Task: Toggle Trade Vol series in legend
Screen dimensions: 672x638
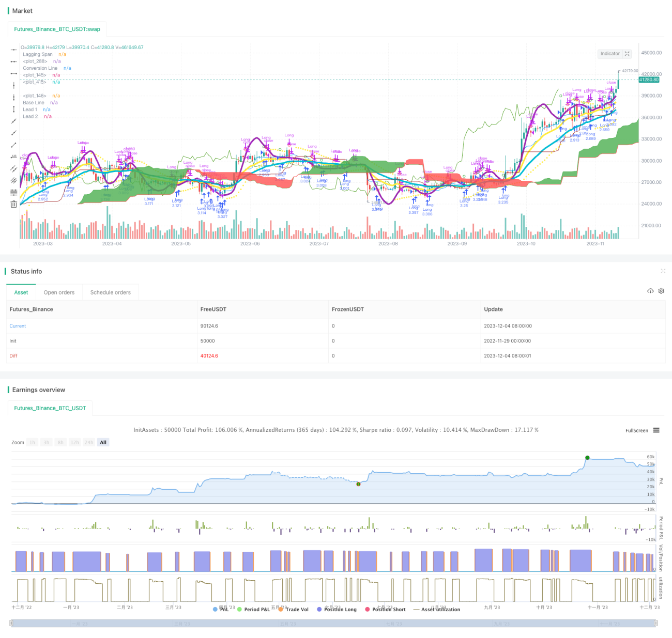Action: (x=294, y=610)
